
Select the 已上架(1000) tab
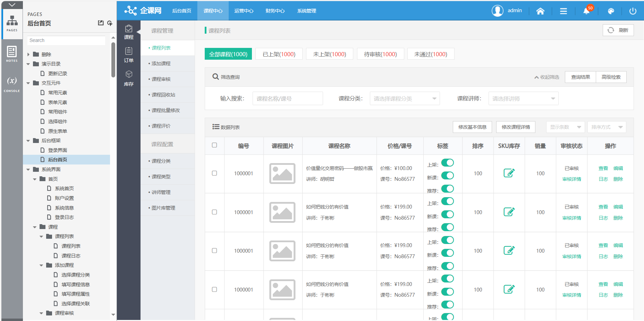coord(279,54)
